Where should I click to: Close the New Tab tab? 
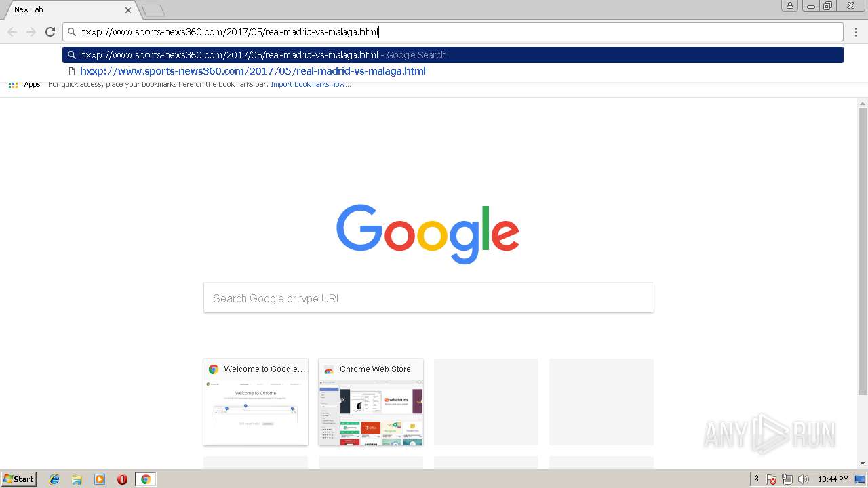[x=128, y=10]
